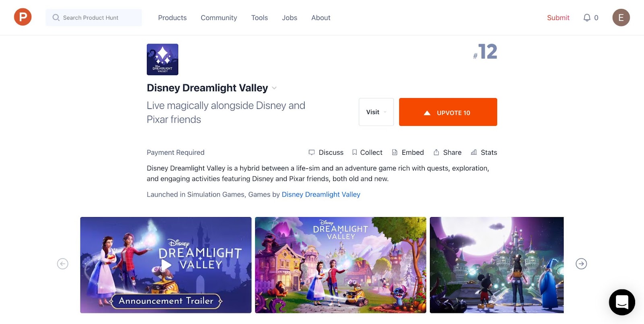Open the Products menu
The image size is (644, 324).
[172, 18]
